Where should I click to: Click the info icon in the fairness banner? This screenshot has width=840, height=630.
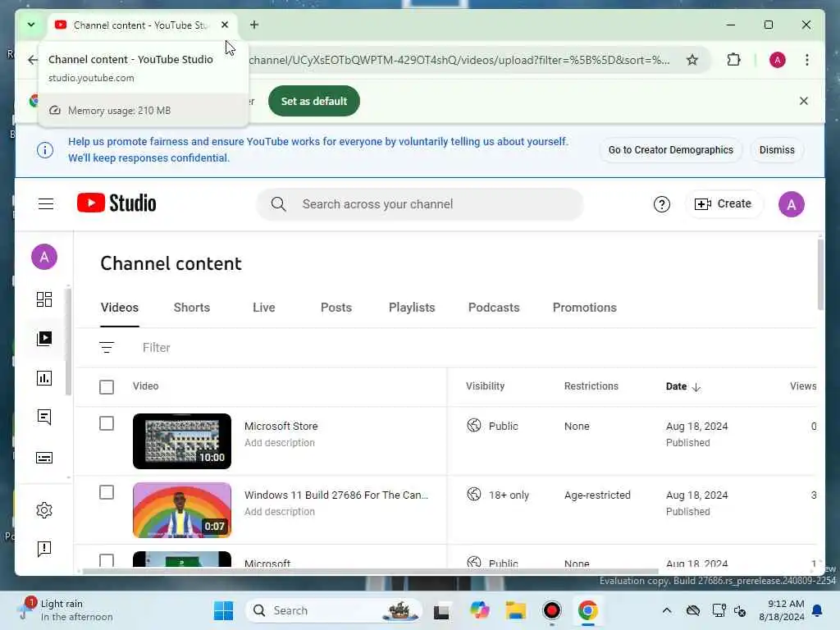[45, 150]
